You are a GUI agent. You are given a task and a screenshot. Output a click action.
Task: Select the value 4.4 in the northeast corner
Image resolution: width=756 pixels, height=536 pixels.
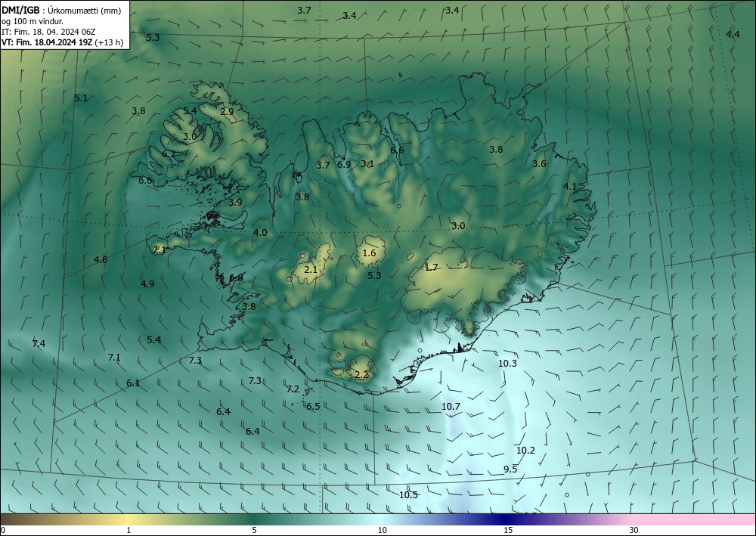(733, 34)
